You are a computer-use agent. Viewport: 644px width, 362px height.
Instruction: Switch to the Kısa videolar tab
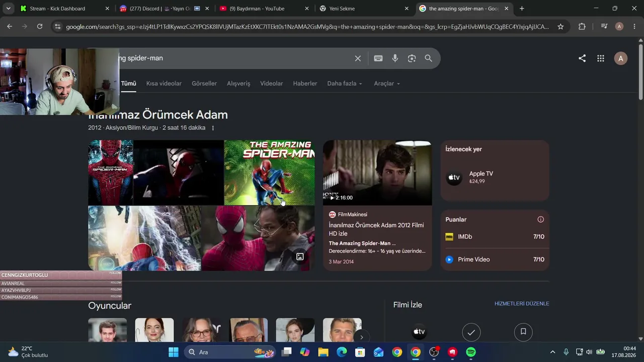(164, 83)
